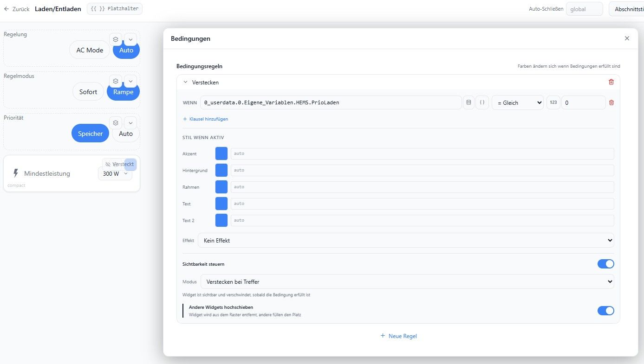This screenshot has width=644, height=364.
Task: Open the datapoint picker icon beside the PrioLaden field
Action: 468,102
